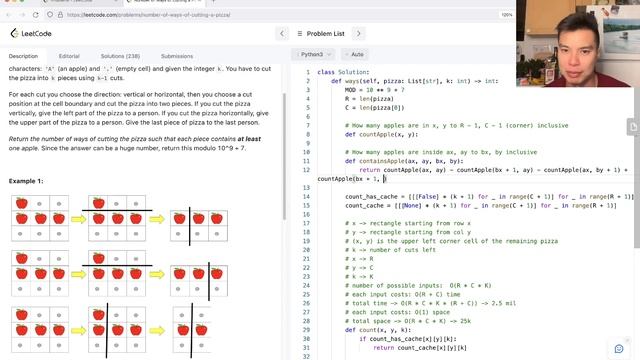Viewport: 640px width, 360px height.
Task: Click the 'def count(x, y, k):' line
Action: coord(378,330)
